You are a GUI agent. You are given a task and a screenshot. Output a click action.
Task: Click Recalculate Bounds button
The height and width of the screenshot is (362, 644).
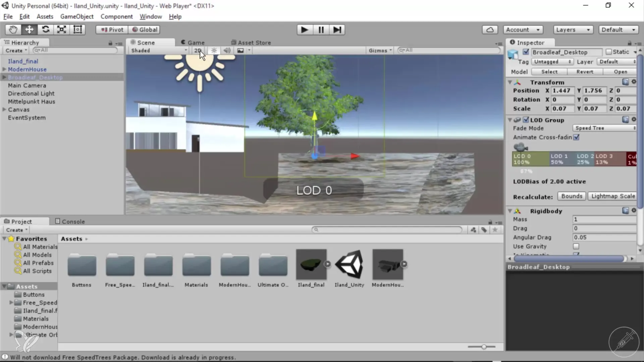pyautogui.click(x=572, y=196)
